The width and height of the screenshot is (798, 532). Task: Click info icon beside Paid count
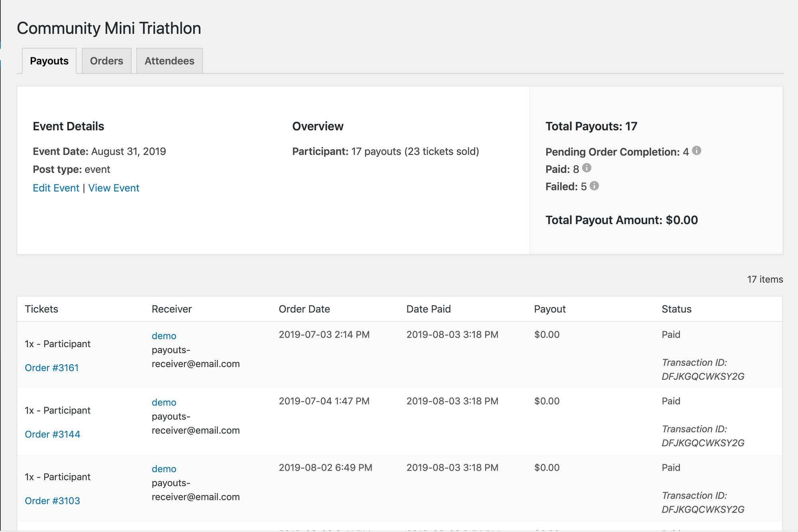(x=587, y=168)
